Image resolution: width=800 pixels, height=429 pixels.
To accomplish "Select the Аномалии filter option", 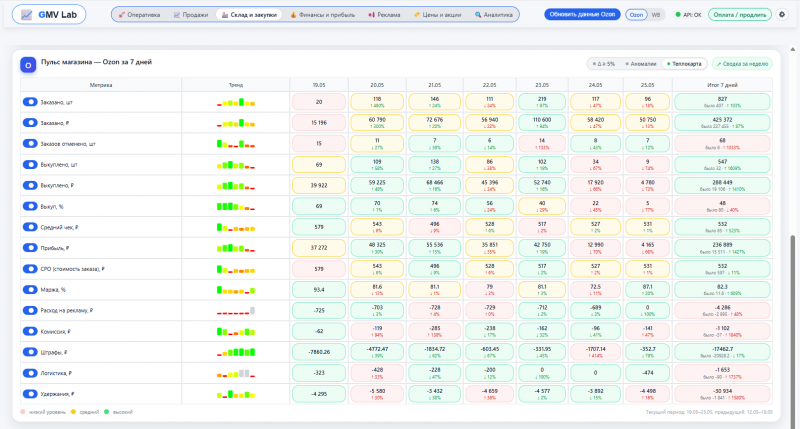I will [x=640, y=64].
